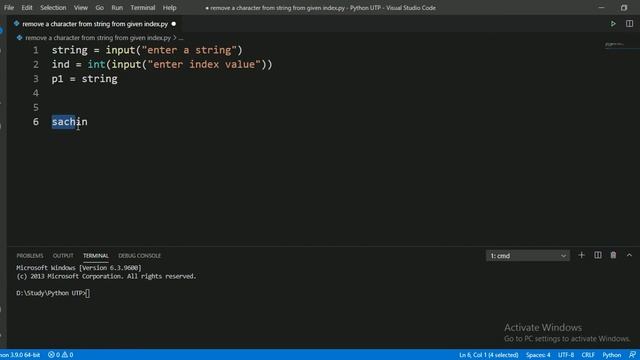Open the Go menu
Image resolution: width=640 pixels, height=360 pixels.
click(100, 8)
